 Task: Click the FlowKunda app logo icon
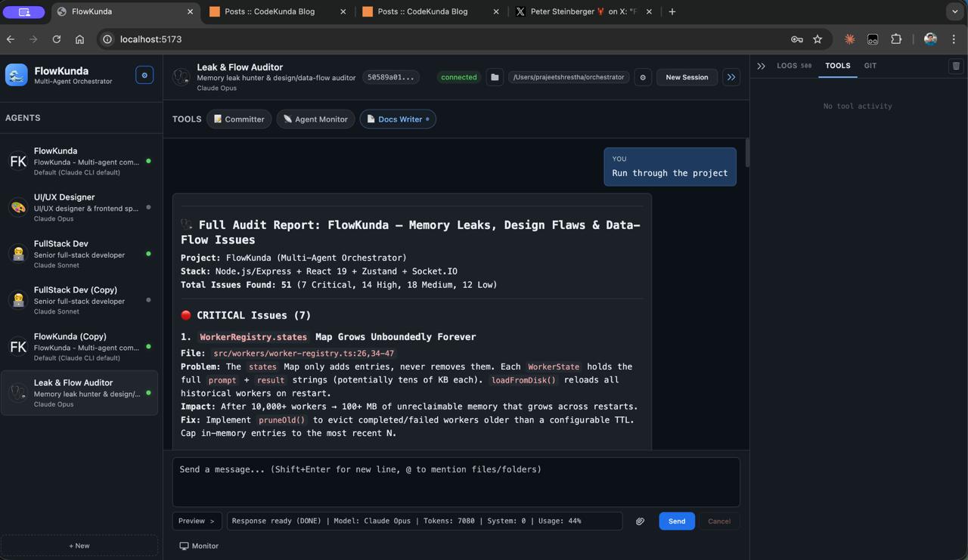[x=16, y=75]
